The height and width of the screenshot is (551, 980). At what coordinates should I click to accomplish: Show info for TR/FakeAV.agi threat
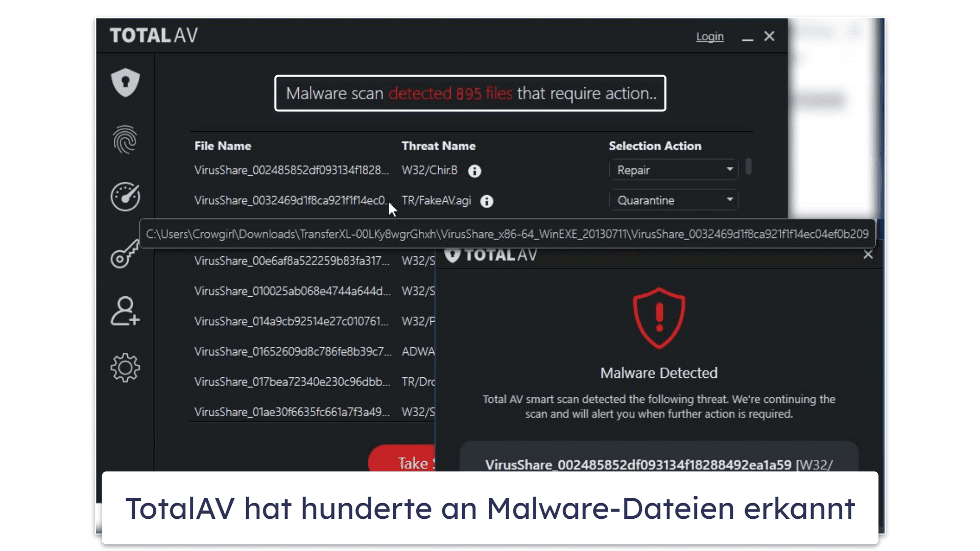[487, 201]
